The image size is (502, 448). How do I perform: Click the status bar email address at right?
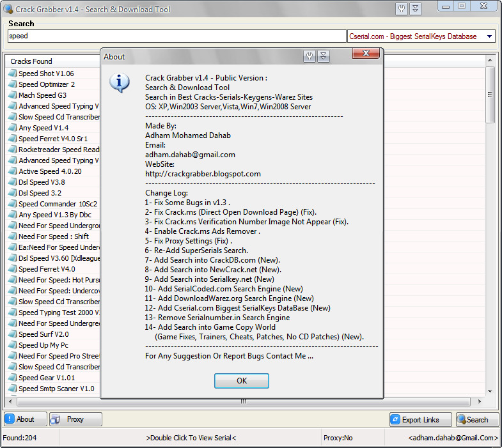pyautogui.click(x=453, y=438)
